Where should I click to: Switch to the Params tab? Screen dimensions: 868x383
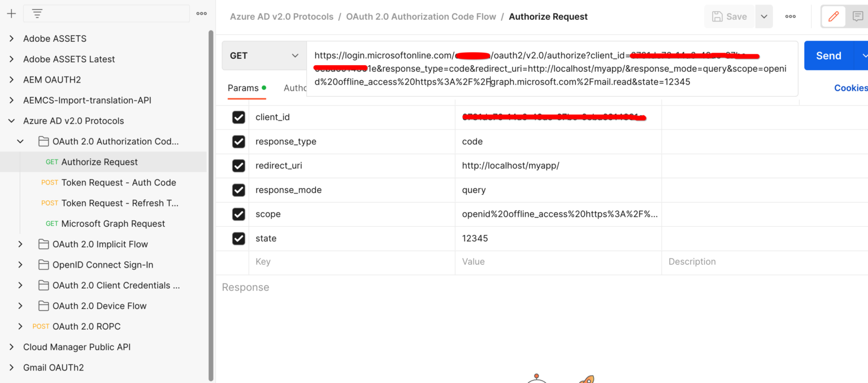[x=243, y=88]
